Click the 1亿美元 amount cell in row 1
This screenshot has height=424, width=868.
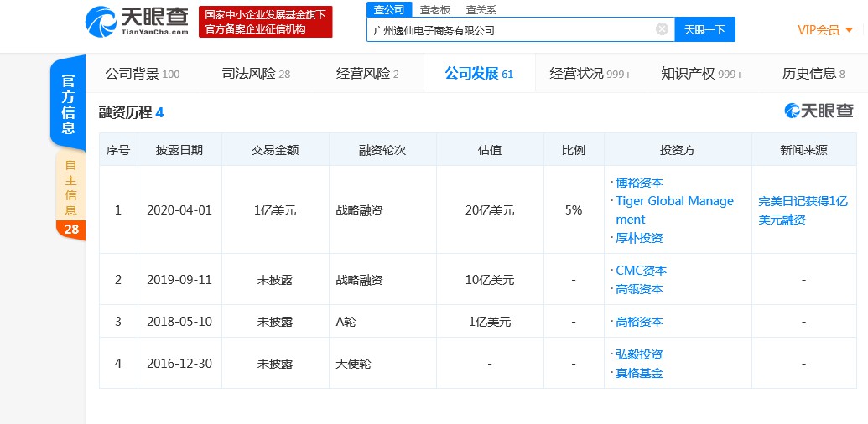pyautogui.click(x=275, y=210)
